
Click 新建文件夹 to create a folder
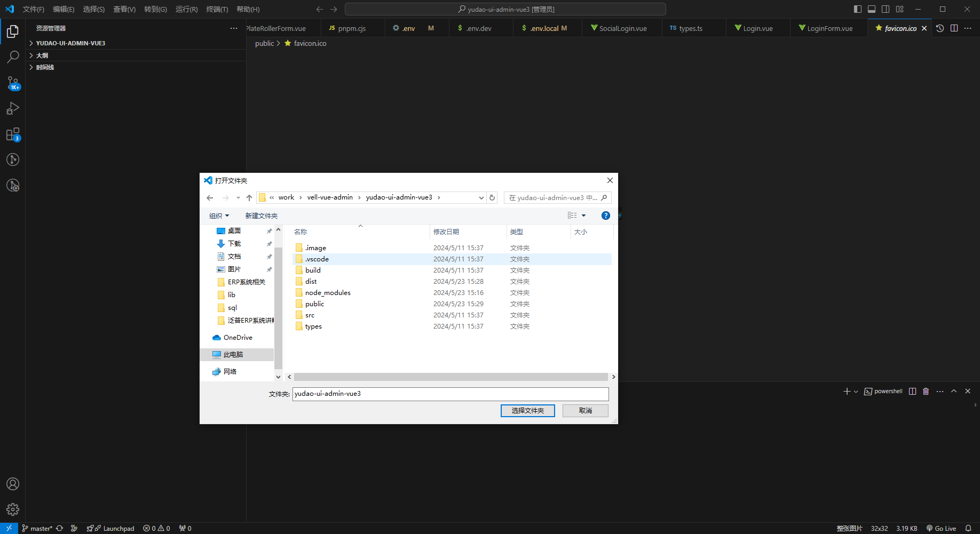[262, 216]
